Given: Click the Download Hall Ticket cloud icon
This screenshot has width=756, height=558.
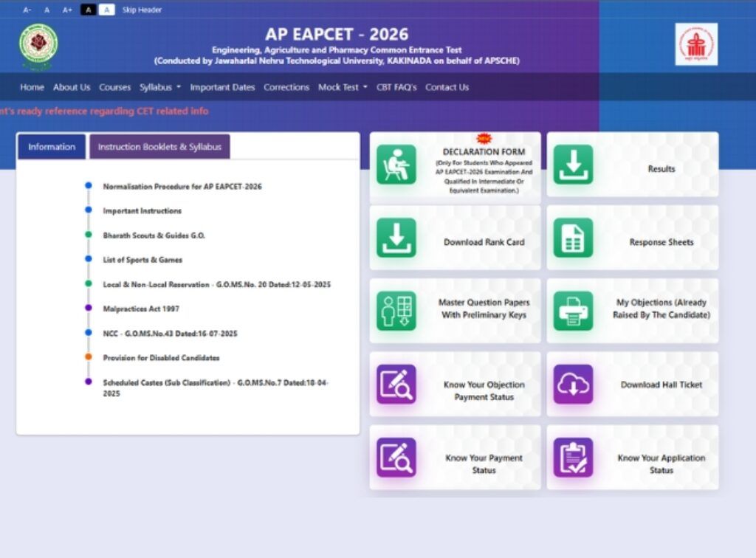Looking at the screenshot, I should click(x=573, y=384).
